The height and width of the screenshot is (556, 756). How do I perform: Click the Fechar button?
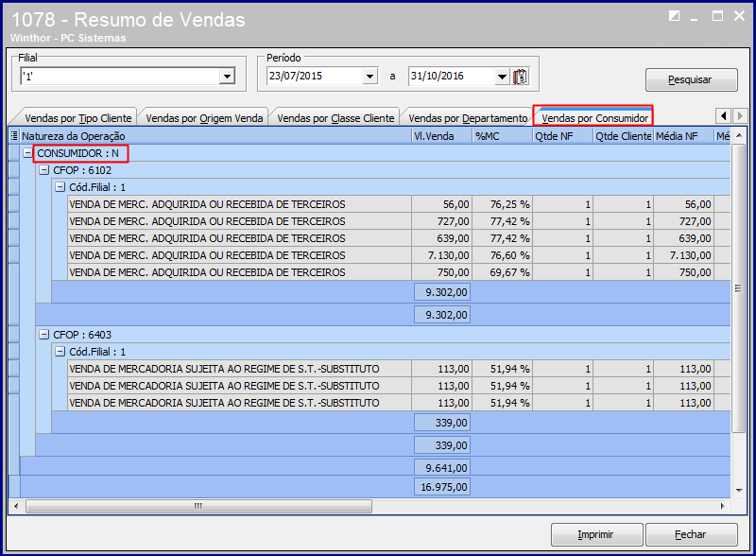691,534
